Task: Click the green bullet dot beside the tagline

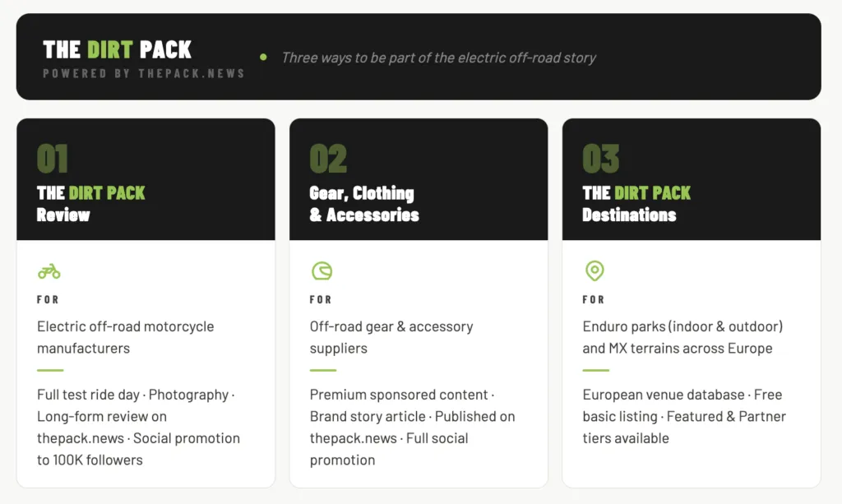Action: point(263,57)
